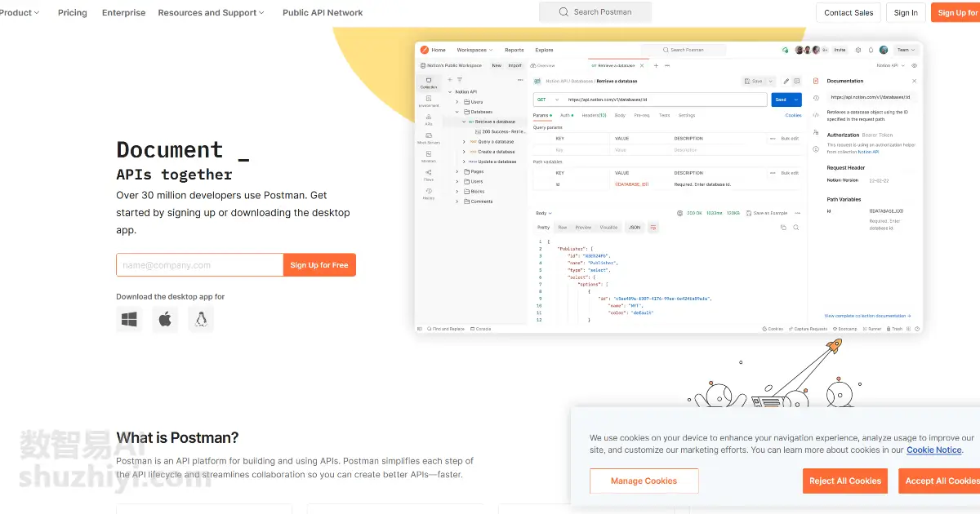Click the Contact Sales button
The width and height of the screenshot is (980, 514).
(849, 12)
